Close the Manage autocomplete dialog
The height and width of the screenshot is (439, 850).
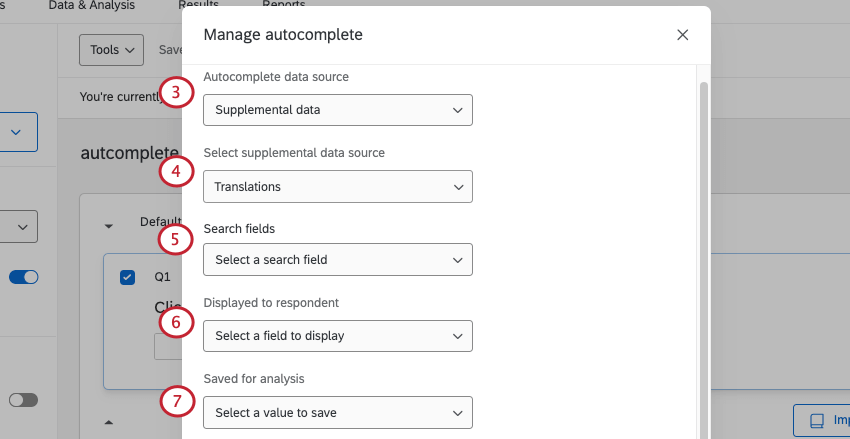[683, 35]
